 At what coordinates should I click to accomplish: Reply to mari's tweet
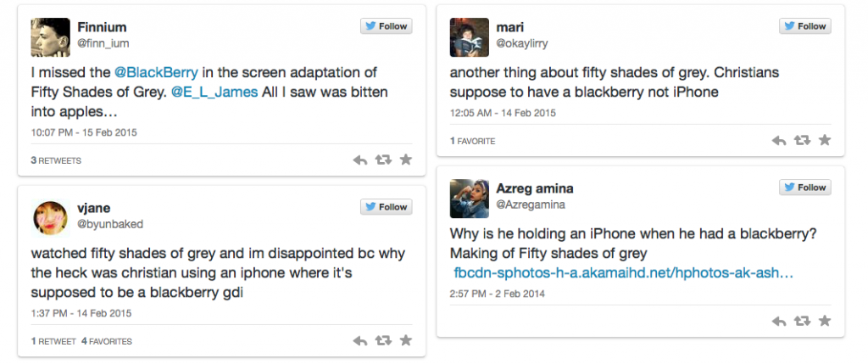click(778, 141)
